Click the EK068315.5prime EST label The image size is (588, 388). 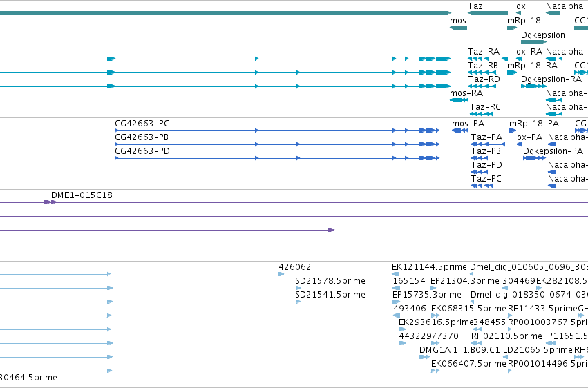click(468, 309)
